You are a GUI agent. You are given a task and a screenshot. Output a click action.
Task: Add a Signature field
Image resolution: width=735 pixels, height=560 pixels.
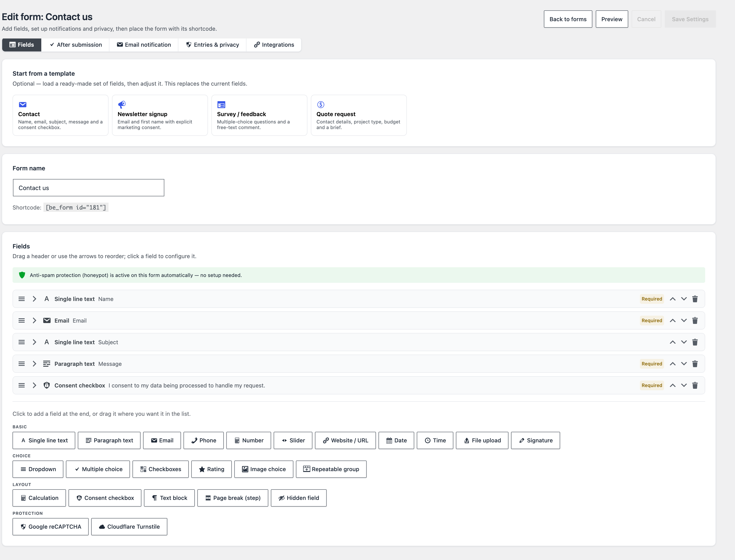535,441
